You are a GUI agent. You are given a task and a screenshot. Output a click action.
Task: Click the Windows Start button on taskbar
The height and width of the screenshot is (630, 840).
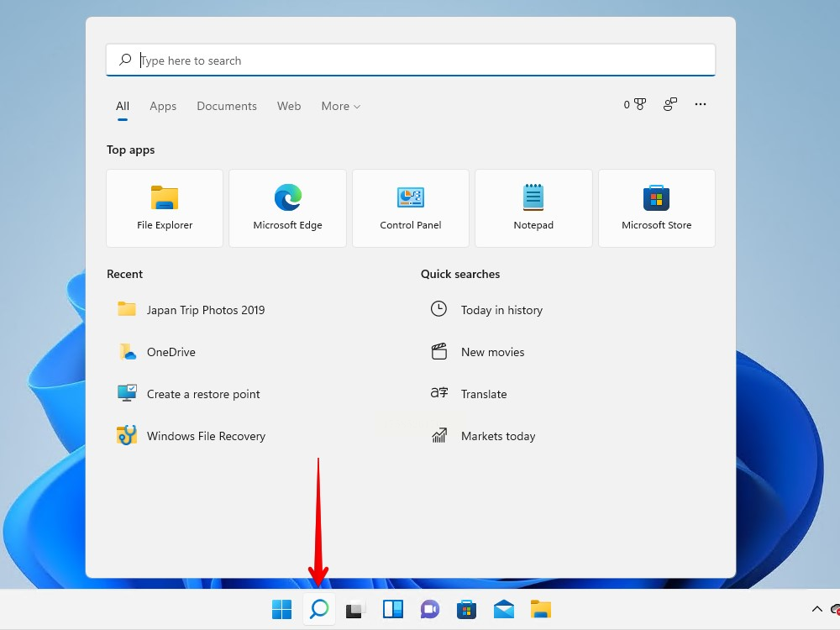point(281,610)
